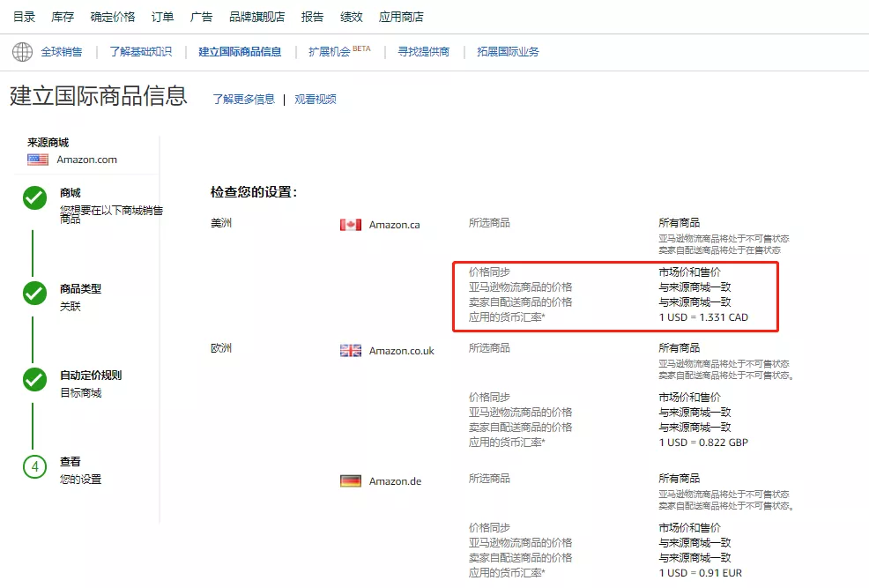Screen dimensions: 869x588
Task: Open the 库存 menu
Action: click(x=62, y=15)
